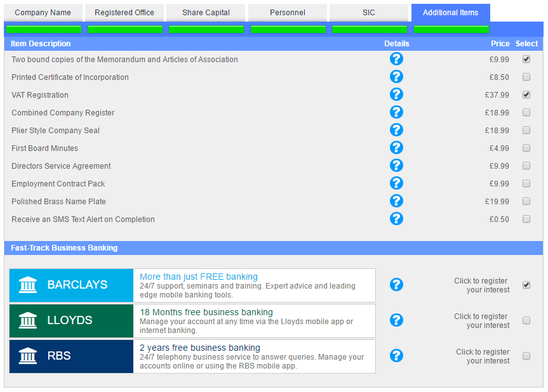Select First Board Minutes checkbox
Viewport: 548px width, 392px height.
coord(526,148)
